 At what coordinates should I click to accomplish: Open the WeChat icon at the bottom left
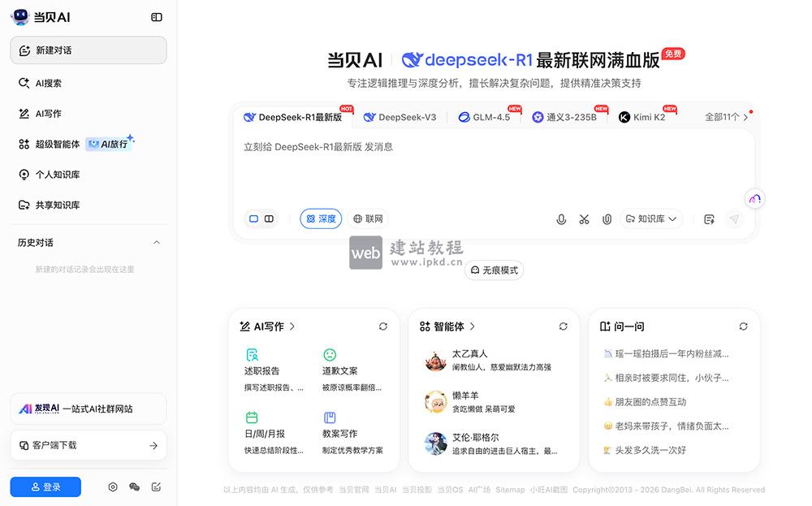click(x=134, y=487)
